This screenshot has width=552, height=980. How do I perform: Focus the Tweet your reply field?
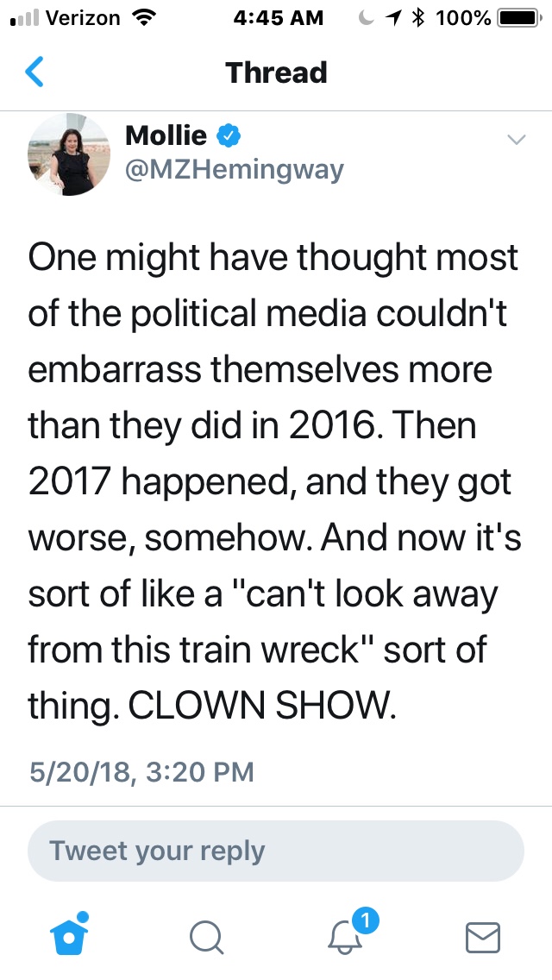(276, 851)
